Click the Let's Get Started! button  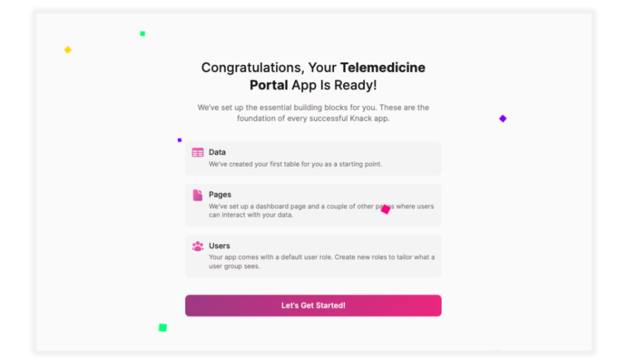click(313, 305)
